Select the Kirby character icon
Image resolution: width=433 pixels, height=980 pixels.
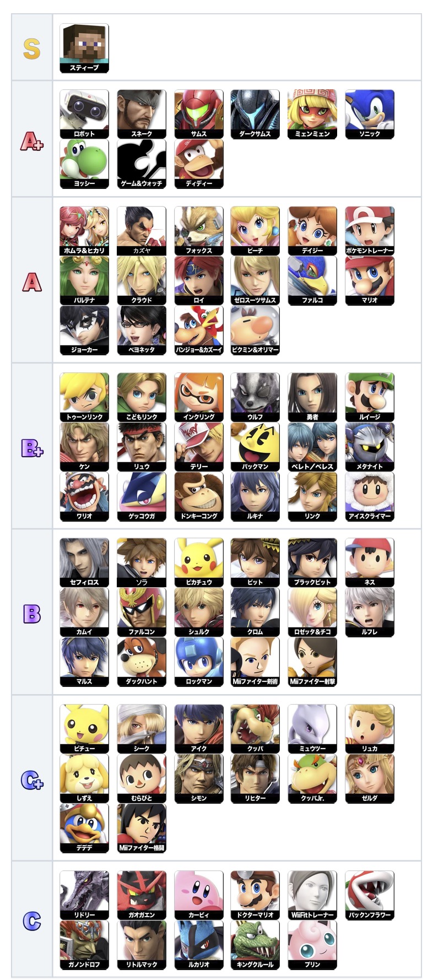click(198, 895)
